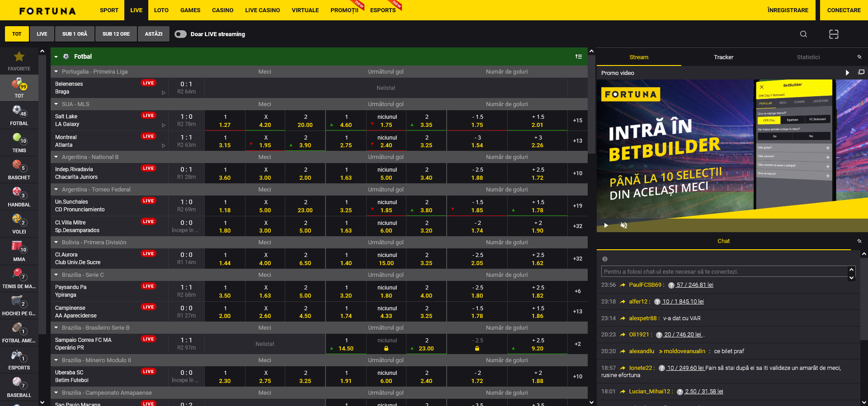
Task: Pin the Chat panel
Action: click(859, 241)
